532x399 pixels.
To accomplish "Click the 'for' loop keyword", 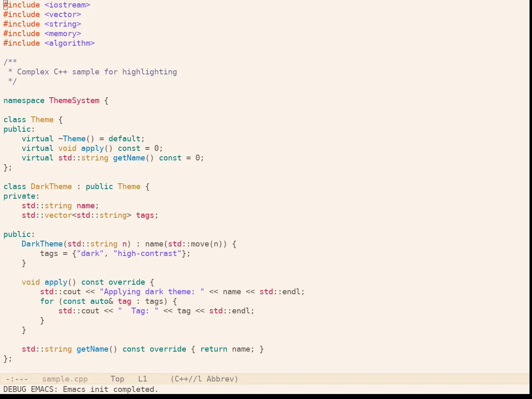I will tap(47, 301).
